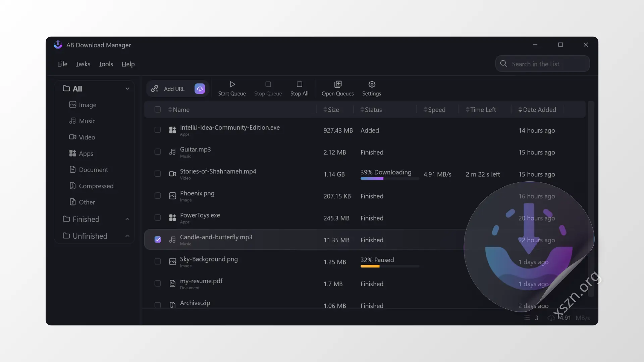
Task: Uncheck the Candle-and-butterfly.mp3 checkbox
Action: click(x=158, y=240)
